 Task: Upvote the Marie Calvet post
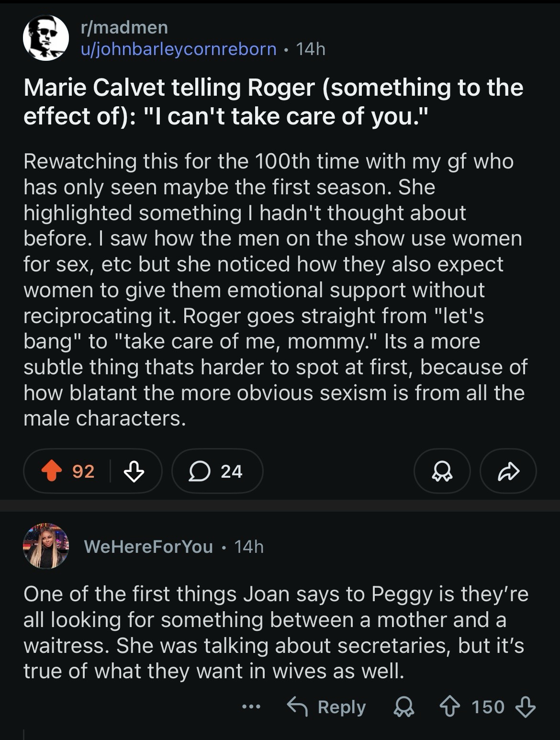coord(52,472)
